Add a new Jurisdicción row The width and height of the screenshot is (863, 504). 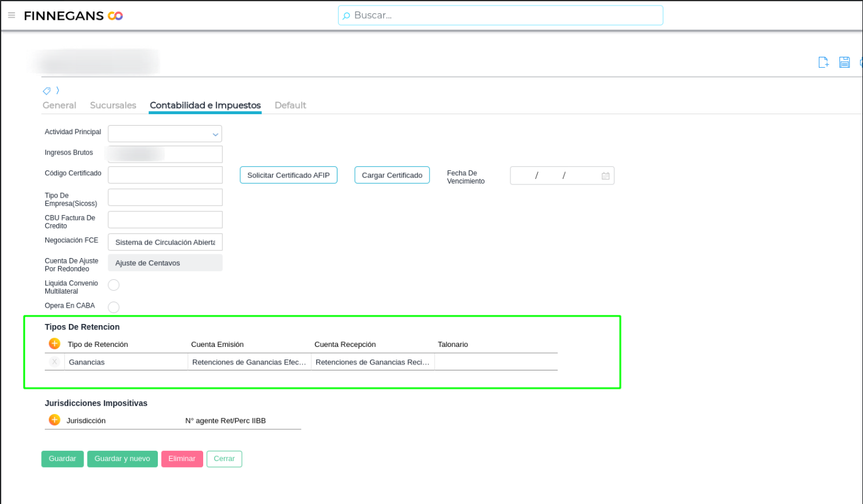pyautogui.click(x=54, y=420)
